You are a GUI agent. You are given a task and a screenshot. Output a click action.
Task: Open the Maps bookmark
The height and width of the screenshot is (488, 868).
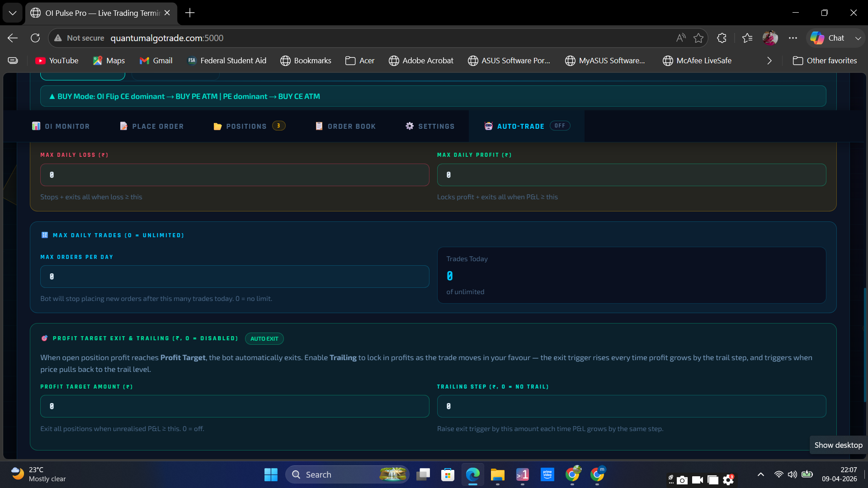(109, 61)
